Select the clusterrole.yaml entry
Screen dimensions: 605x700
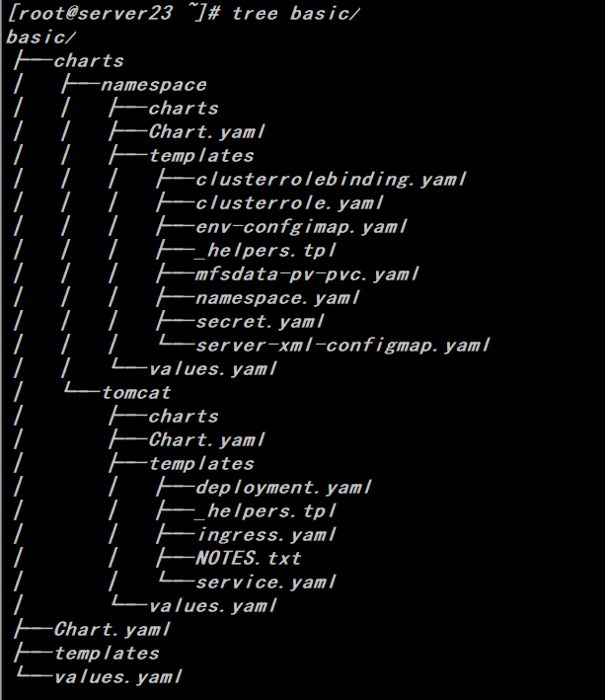(x=289, y=203)
